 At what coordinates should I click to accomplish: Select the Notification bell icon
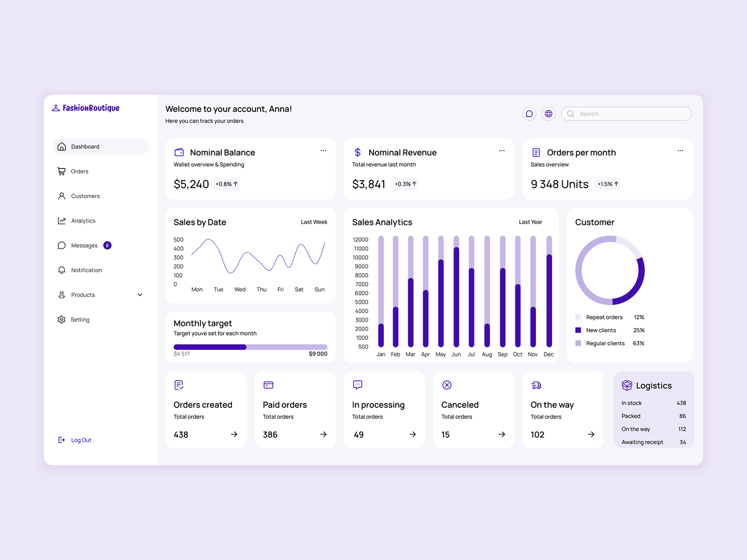(x=61, y=270)
